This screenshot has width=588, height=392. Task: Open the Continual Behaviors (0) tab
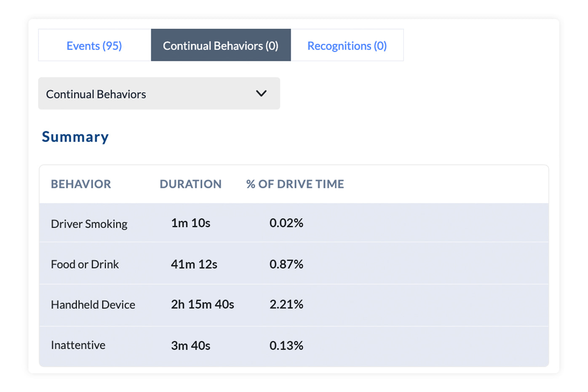coord(221,46)
